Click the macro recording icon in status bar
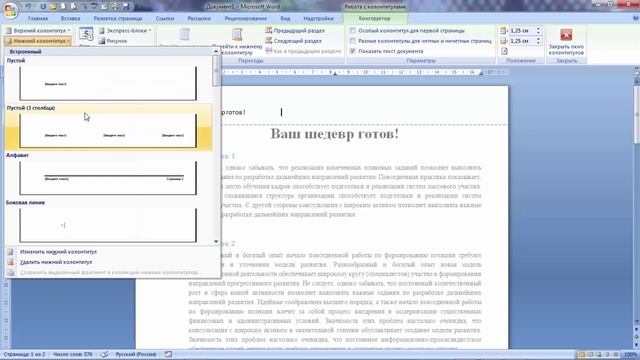The image size is (640, 360). pyautogui.click(x=168, y=354)
